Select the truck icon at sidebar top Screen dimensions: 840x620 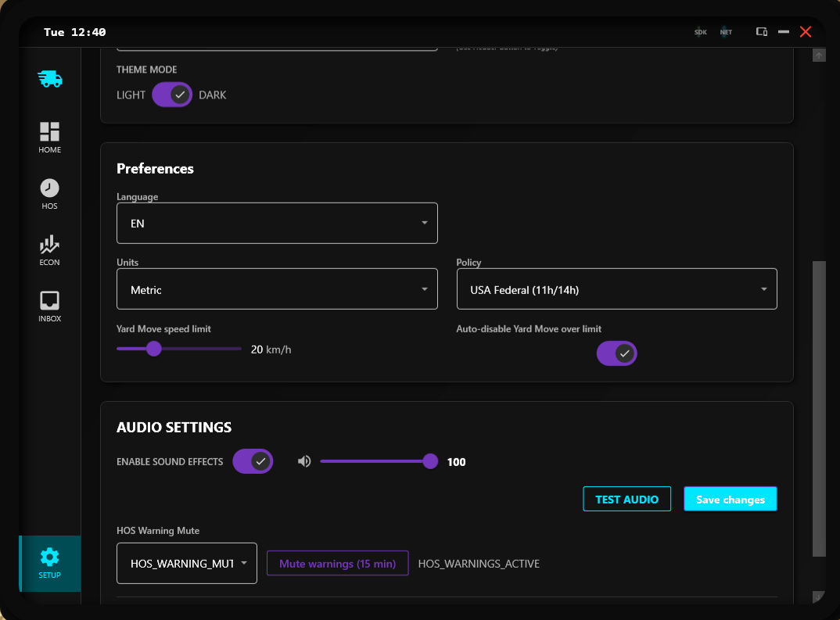pos(49,78)
